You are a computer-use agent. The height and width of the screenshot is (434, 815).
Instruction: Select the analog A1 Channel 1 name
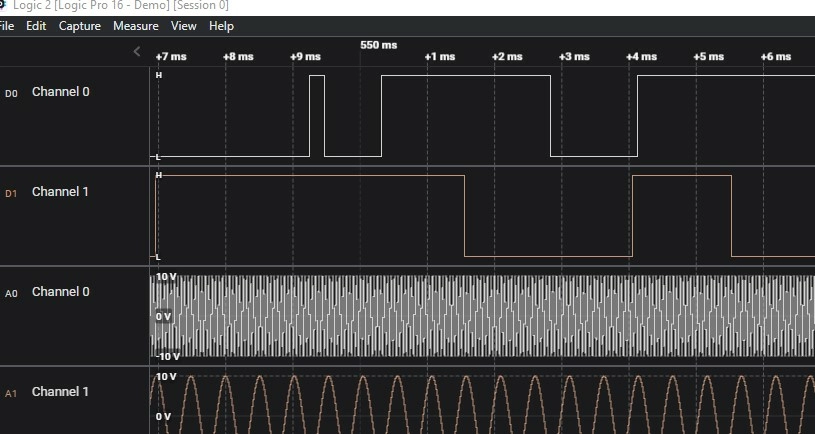(x=60, y=392)
